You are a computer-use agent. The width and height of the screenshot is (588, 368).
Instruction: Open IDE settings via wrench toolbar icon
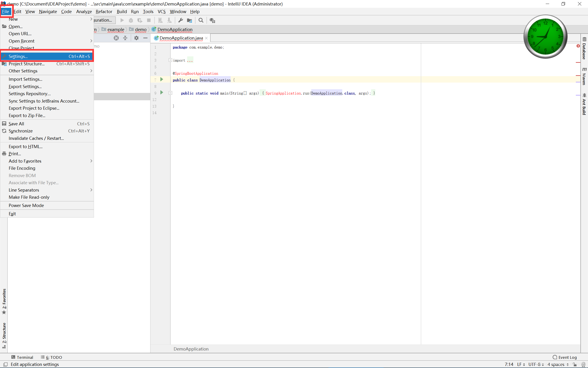181,20
